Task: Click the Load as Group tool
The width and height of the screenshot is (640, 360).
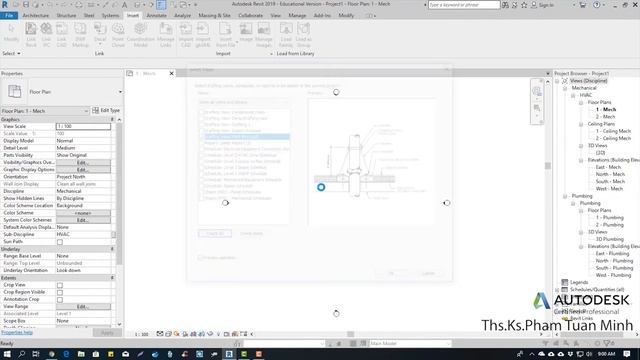Action: click(303, 35)
